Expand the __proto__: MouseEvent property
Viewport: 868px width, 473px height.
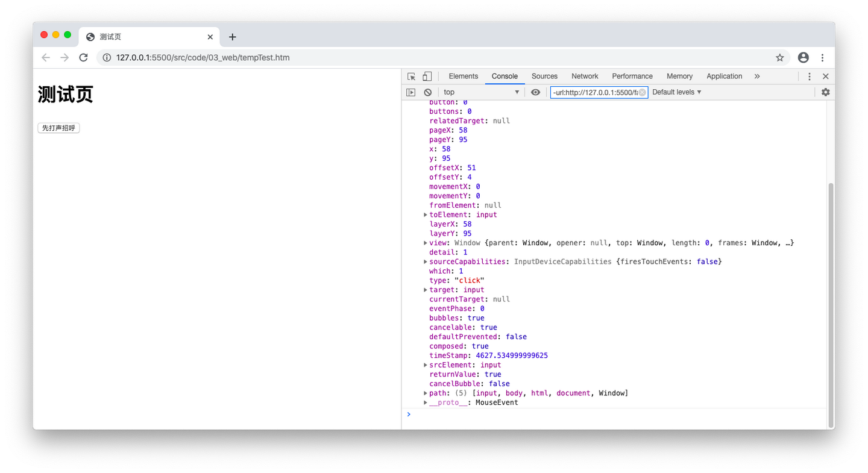click(x=426, y=403)
